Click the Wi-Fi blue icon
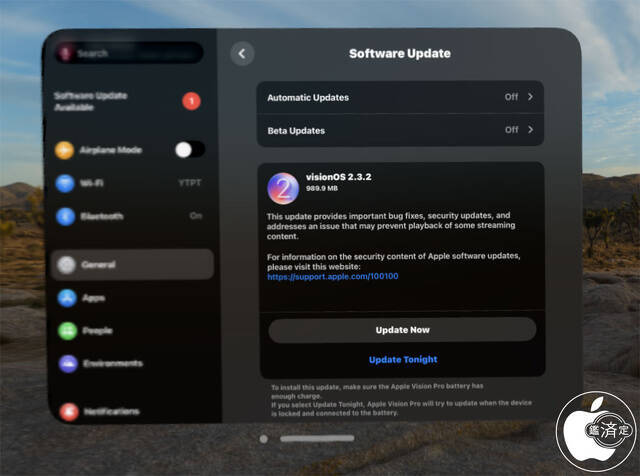Screen dimensions: 640x476 (65, 183)
